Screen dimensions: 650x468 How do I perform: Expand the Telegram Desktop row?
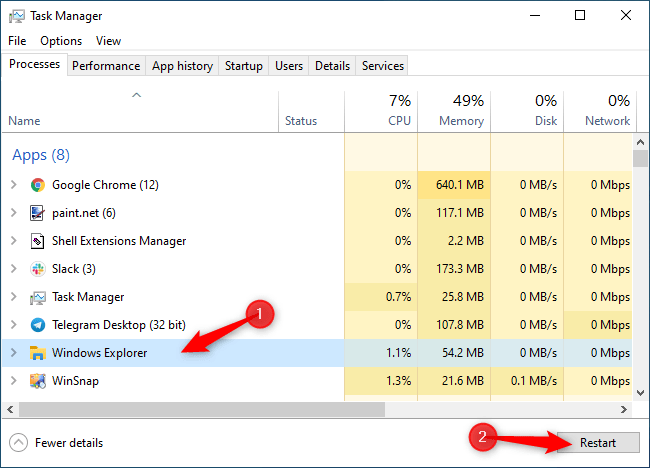[14, 325]
